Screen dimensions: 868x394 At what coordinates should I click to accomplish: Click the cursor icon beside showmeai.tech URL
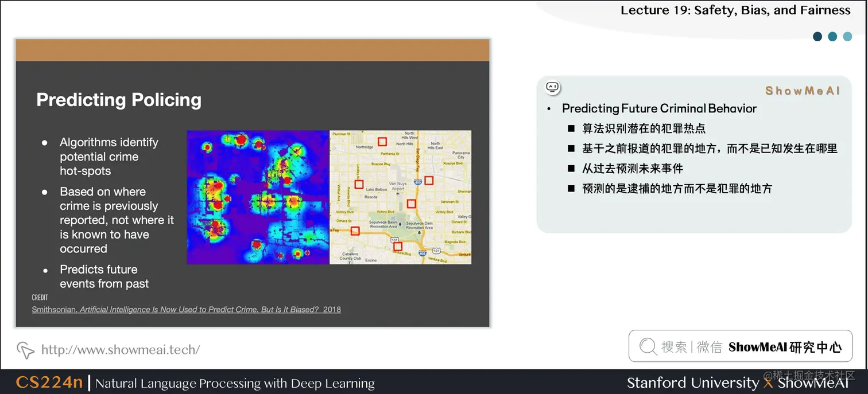25,350
